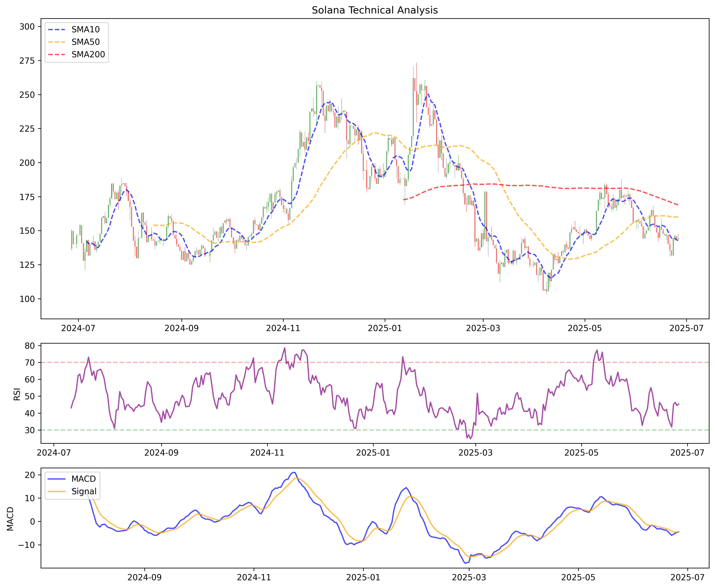Click the SMA50 legend entry
This screenshot has height=588, width=715.
coord(85,42)
